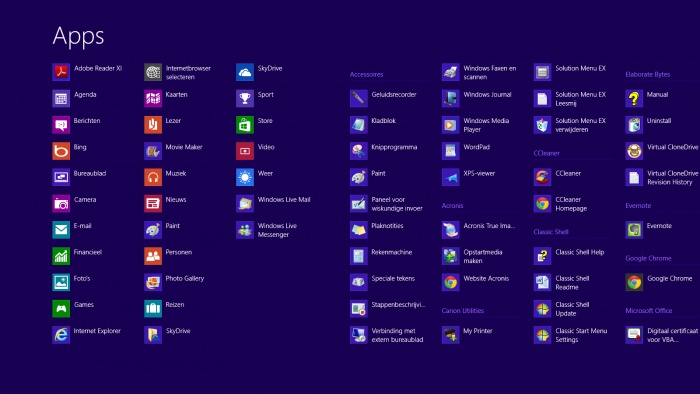Launch Acronis True Image icon
The height and width of the screenshot is (394, 700).
(450, 230)
